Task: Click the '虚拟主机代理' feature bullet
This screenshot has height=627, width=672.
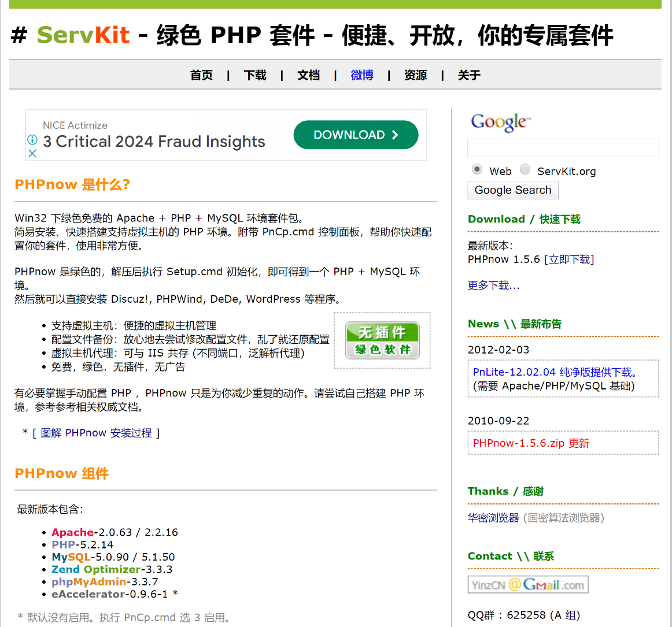Action: pyautogui.click(x=178, y=353)
